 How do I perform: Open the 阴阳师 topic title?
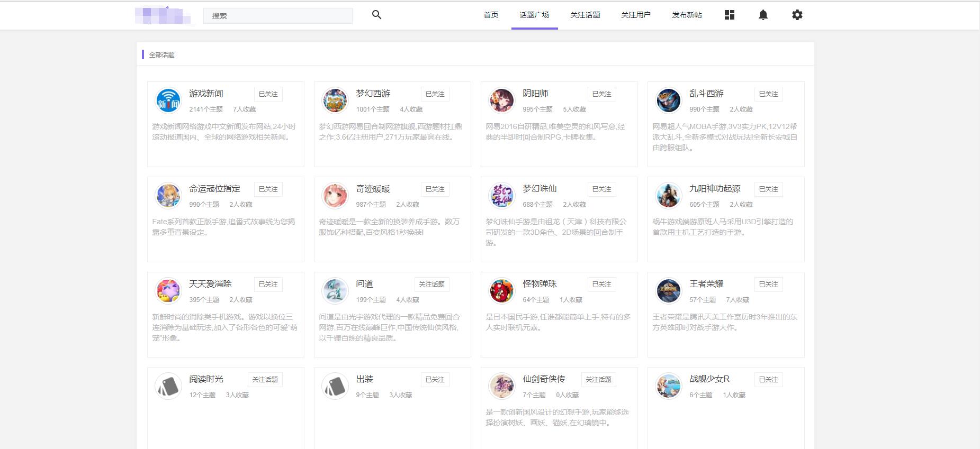[535, 94]
